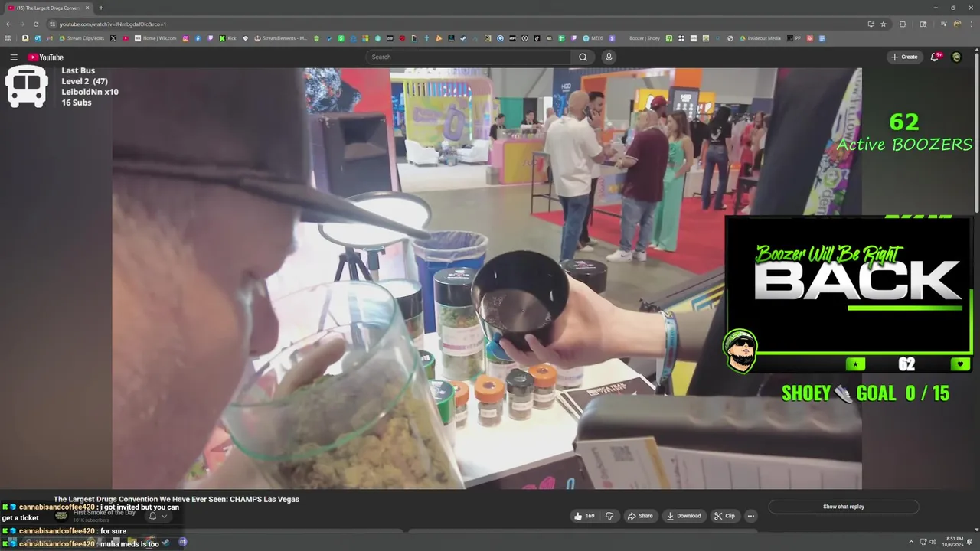This screenshot has width=980, height=551.
Task: Click Show chat replay
Action: [844, 507]
